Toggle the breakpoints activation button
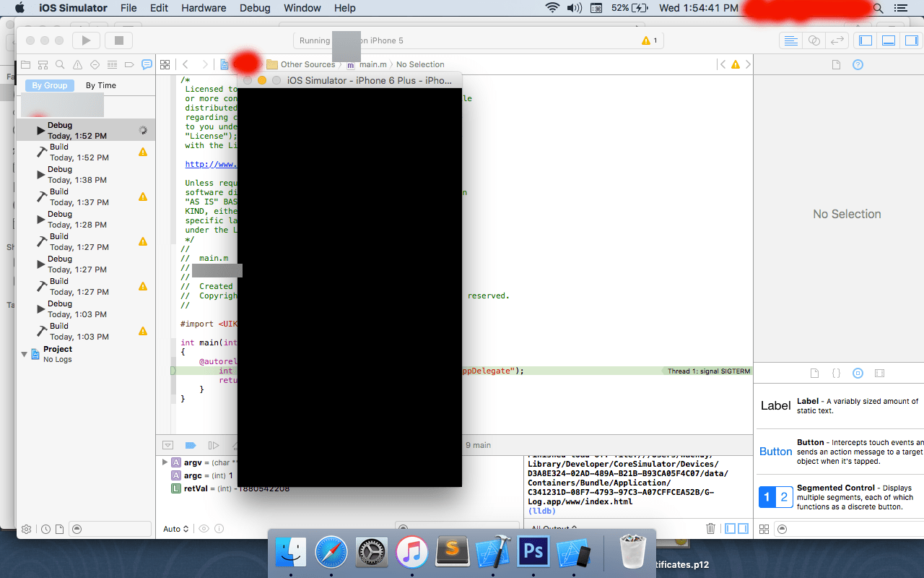Viewport: 924px width, 578px height. [x=191, y=445]
